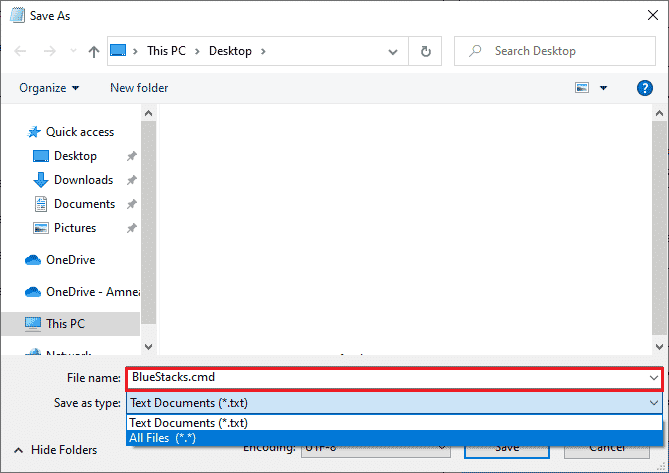
Task: Click the pin icon next to Downloads
Action: [131, 180]
